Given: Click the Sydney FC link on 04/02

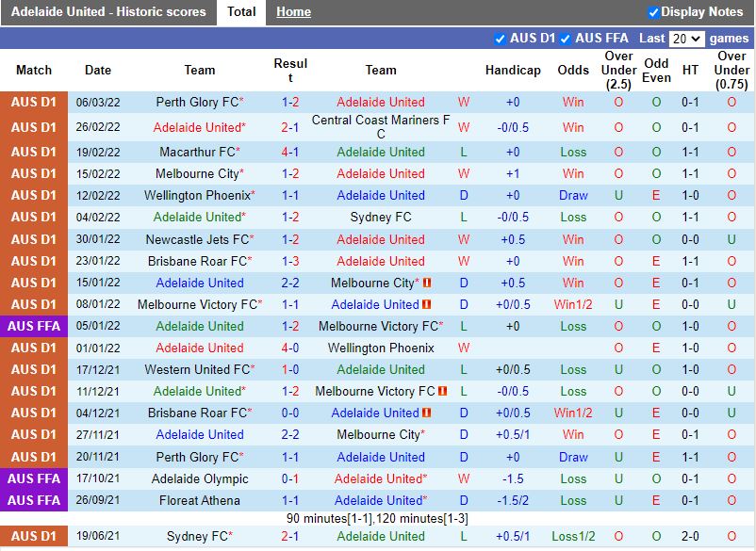Looking at the screenshot, I should 381,217.
